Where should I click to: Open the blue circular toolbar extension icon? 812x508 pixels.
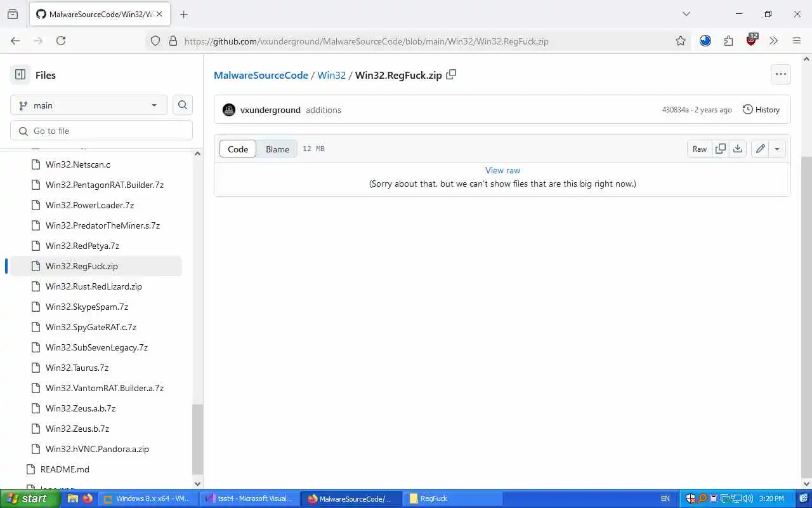(x=705, y=41)
